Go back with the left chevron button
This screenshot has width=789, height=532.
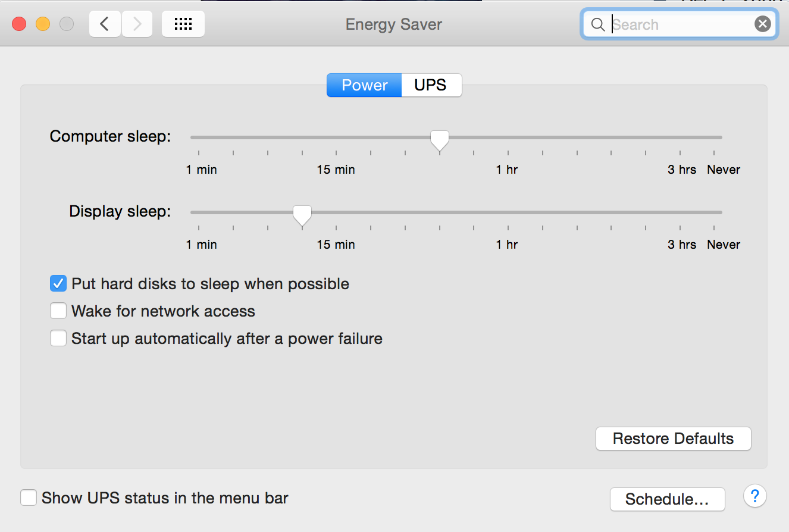coord(105,24)
